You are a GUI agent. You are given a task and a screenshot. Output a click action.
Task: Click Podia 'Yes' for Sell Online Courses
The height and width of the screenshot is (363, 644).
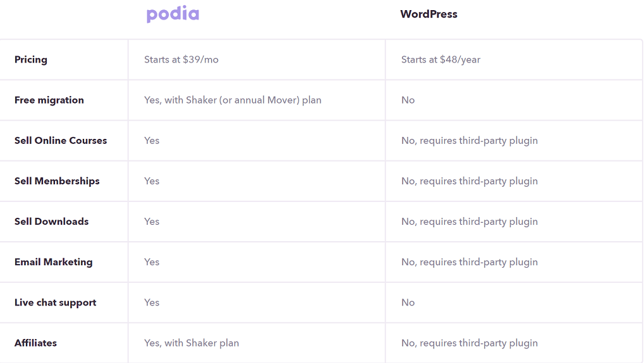pyautogui.click(x=152, y=140)
